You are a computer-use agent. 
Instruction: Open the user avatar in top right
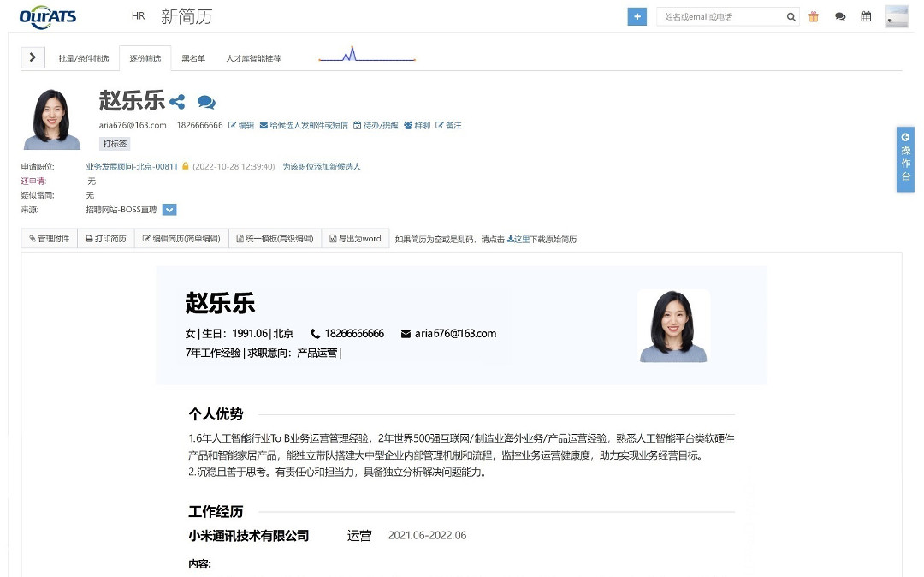pos(896,16)
